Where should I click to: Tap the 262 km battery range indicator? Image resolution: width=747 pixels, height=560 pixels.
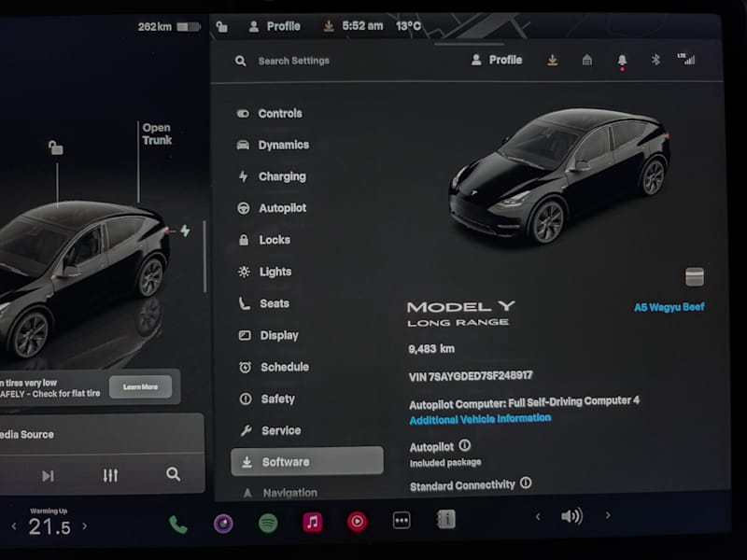tap(169, 27)
